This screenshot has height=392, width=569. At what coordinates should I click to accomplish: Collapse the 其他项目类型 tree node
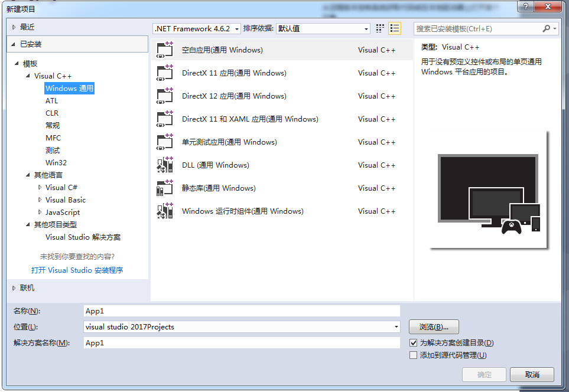click(x=28, y=224)
